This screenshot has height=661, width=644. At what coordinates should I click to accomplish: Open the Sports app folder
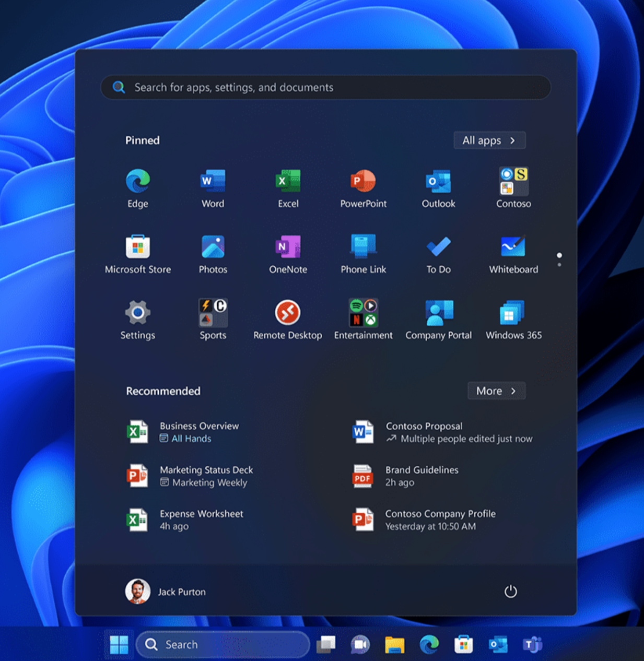coord(213,320)
